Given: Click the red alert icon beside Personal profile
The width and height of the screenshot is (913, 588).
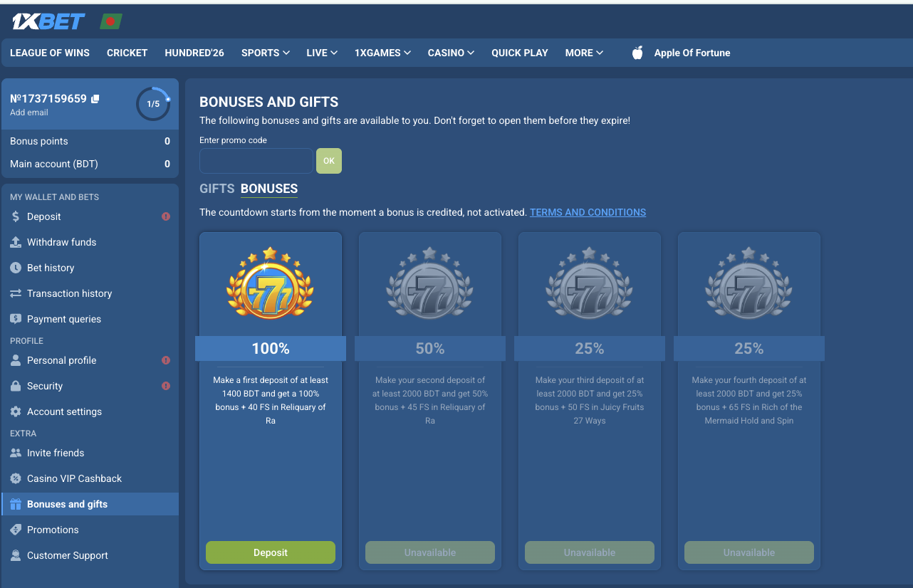Looking at the screenshot, I should [166, 360].
